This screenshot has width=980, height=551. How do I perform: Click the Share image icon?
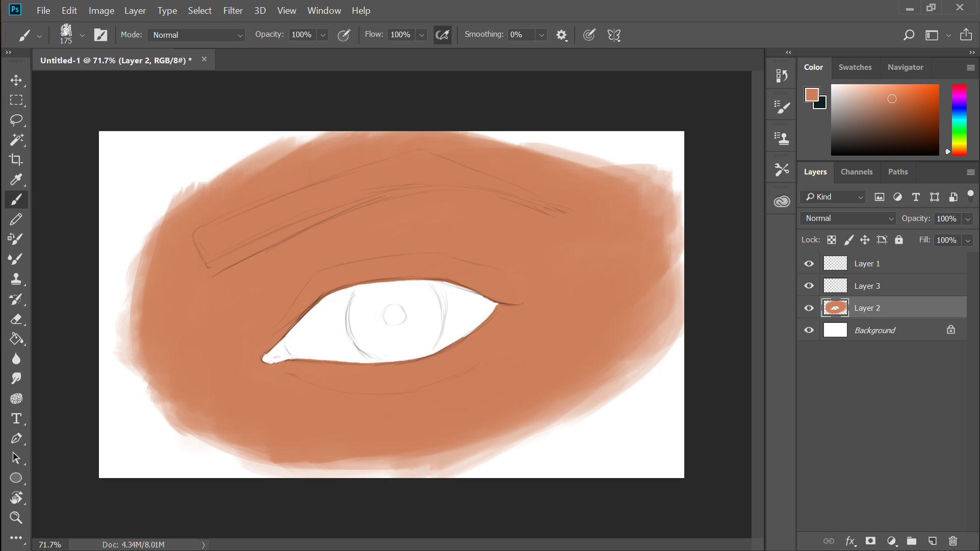(x=966, y=35)
